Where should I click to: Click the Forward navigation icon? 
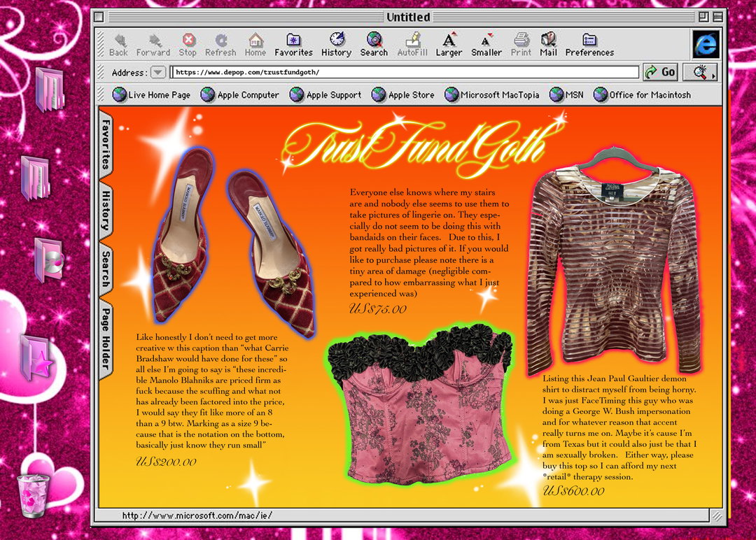[153, 44]
